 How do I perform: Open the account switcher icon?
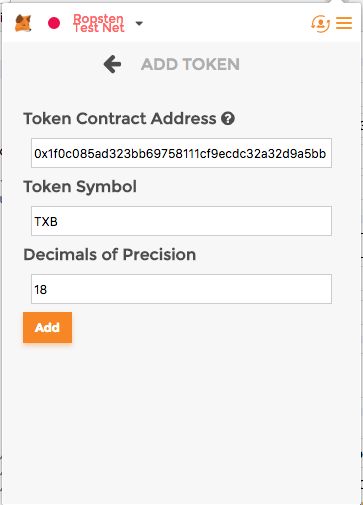coord(320,23)
